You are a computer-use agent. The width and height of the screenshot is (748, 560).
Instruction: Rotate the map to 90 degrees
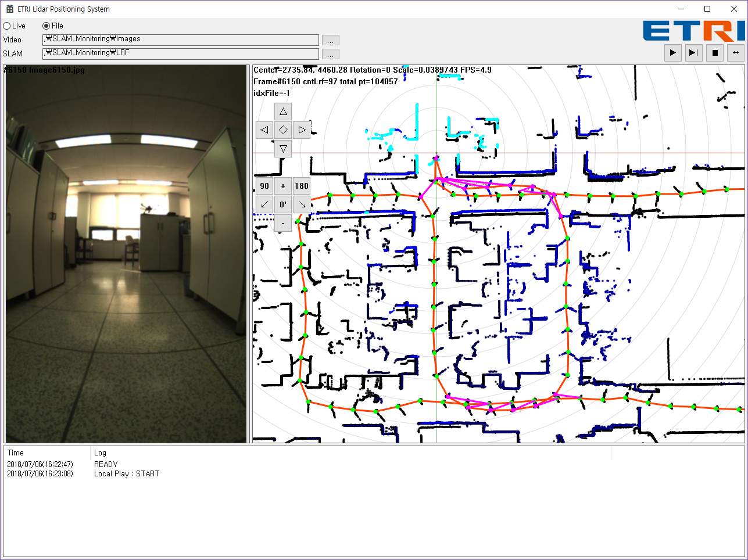pyautogui.click(x=264, y=186)
